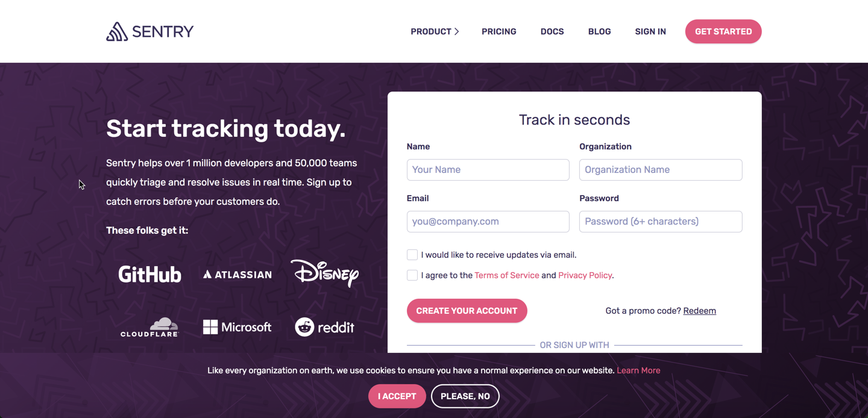Expand the Product menu
868x418 pixels.
(435, 31)
